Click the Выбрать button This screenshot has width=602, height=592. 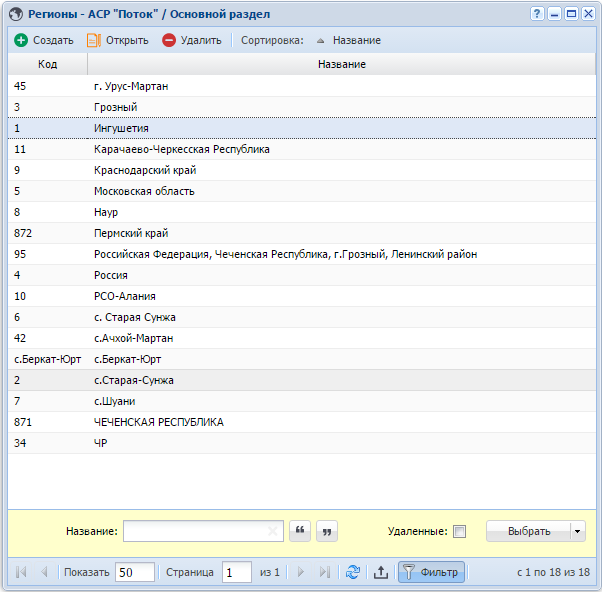click(x=529, y=531)
